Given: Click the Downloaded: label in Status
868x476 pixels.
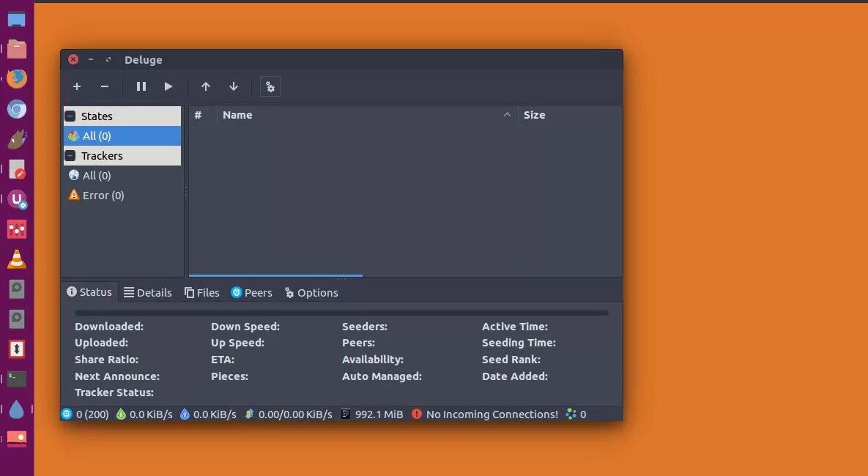Looking at the screenshot, I should [109, 327].
